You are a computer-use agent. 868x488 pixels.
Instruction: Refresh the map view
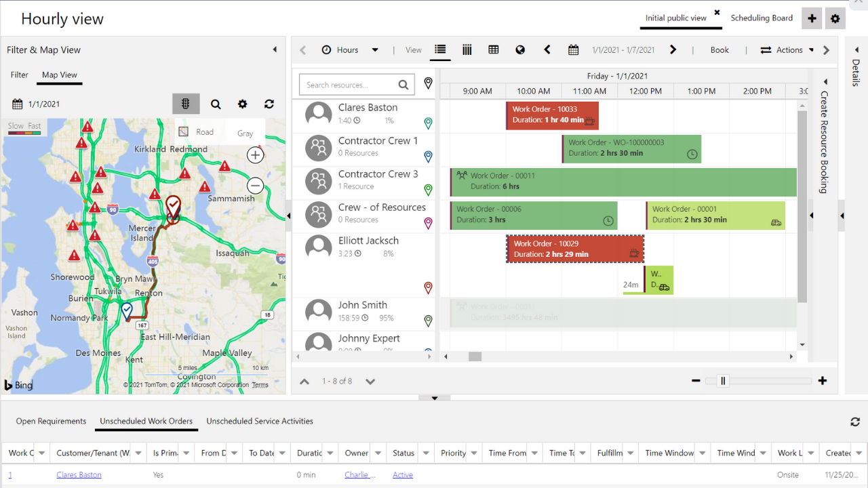point(269,104)
